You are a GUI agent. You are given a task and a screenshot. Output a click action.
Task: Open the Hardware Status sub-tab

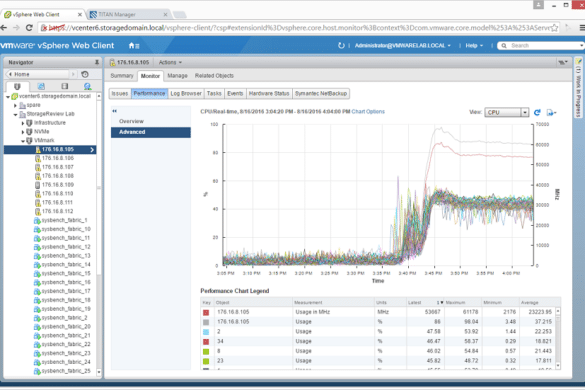[269, 93]
